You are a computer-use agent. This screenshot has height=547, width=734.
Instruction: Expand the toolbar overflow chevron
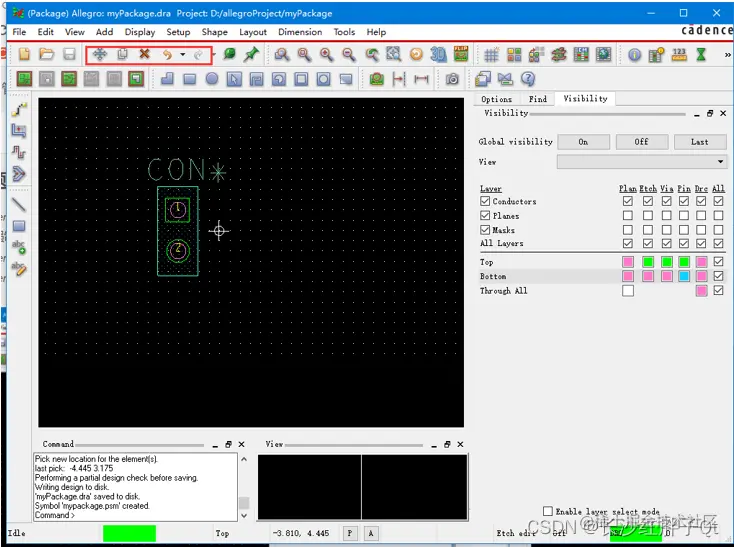tap(727, 55)
